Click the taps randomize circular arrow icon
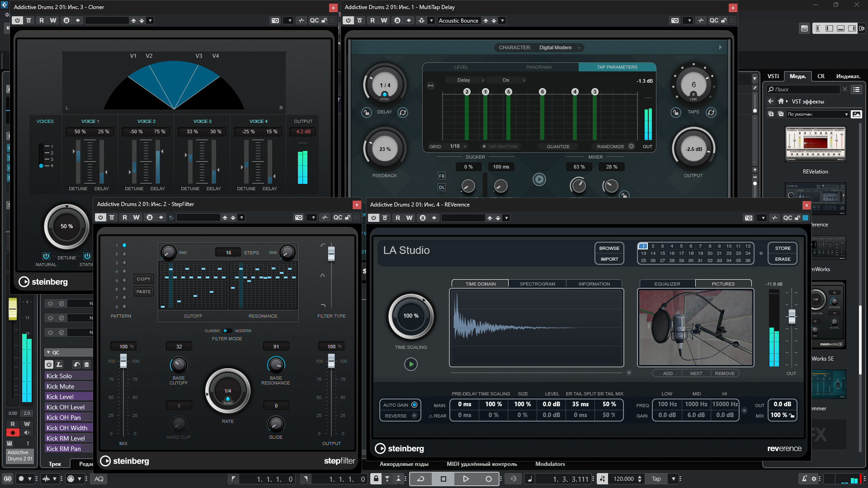This screenshot has width=868, height=488. (x=711, y=113)
